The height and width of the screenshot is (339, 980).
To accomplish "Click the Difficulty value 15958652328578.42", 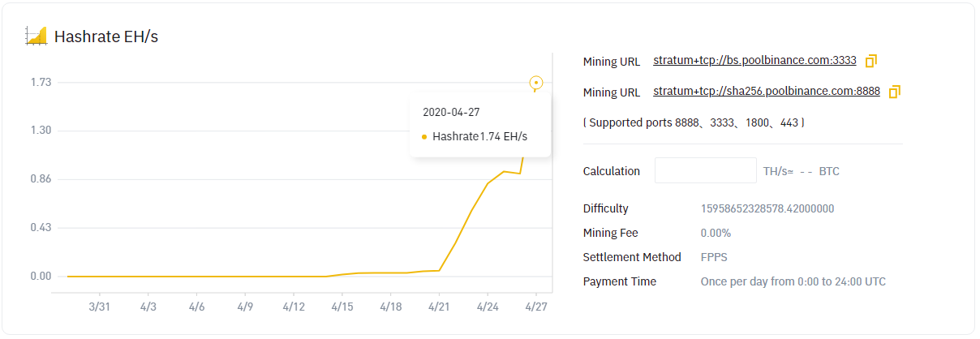I will [767, 208].
